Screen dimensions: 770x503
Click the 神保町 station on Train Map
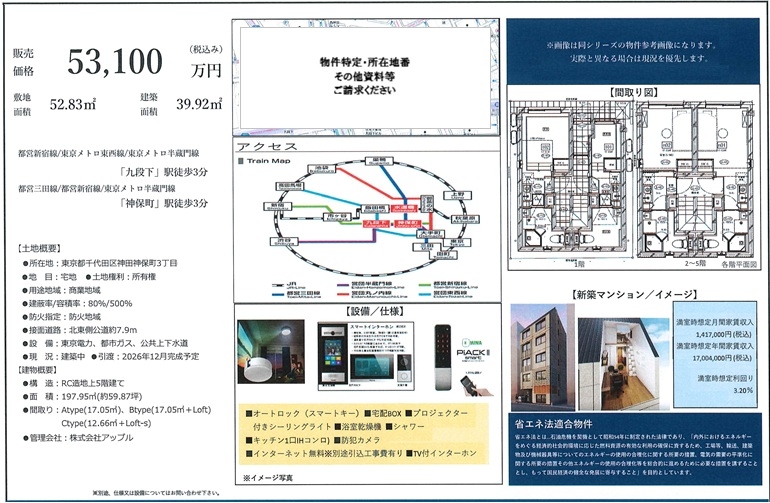point(408,224)
